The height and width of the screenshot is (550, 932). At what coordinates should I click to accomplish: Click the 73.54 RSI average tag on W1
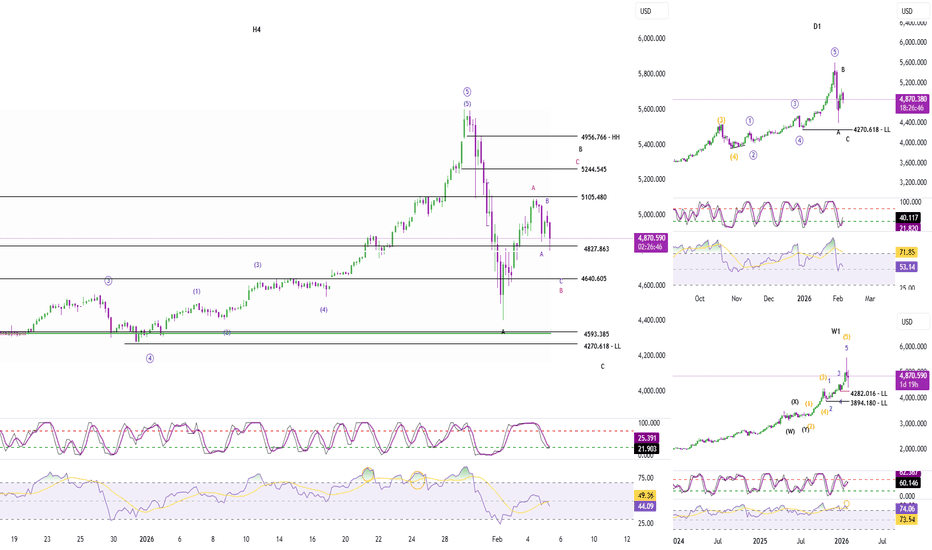click(x=907, y=520)
